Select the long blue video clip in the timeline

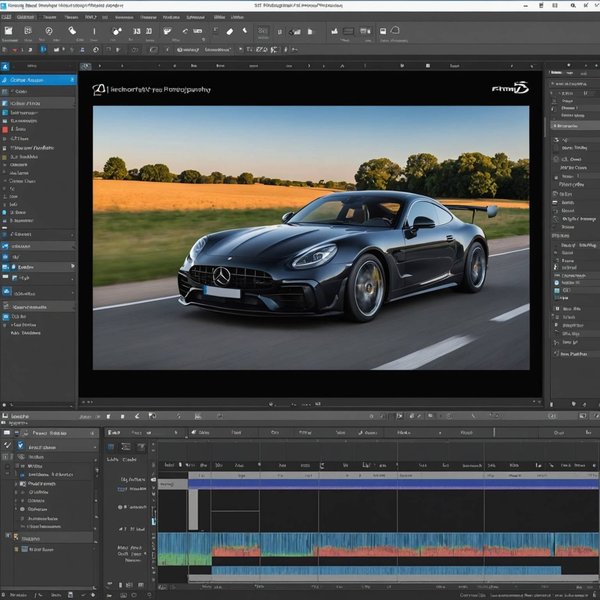(393, 484)
